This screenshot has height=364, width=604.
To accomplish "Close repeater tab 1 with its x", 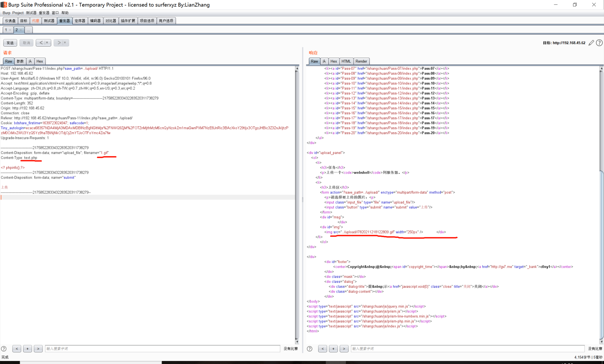I will tap(10, 30).
